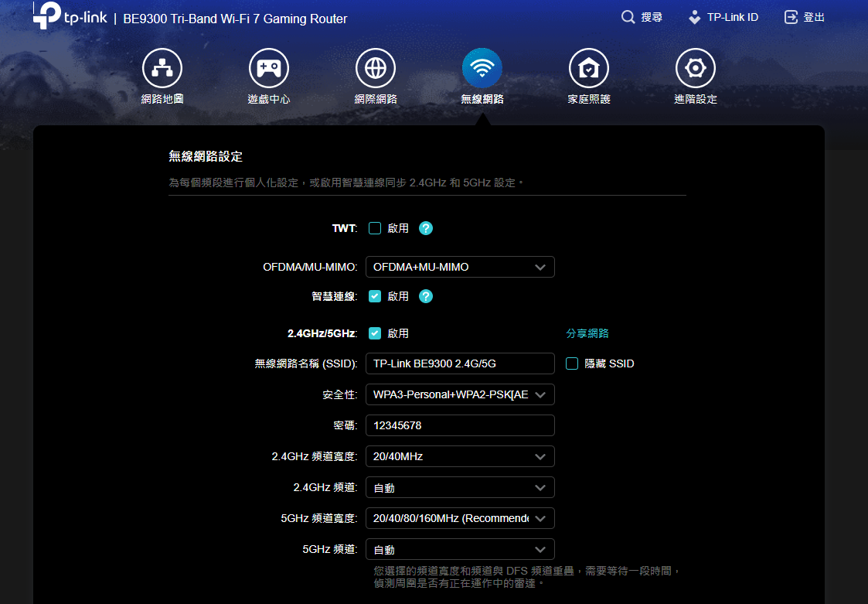Open the 安全性 security dropdown
This screenshot has height=604, width=868.
[460, 394]
